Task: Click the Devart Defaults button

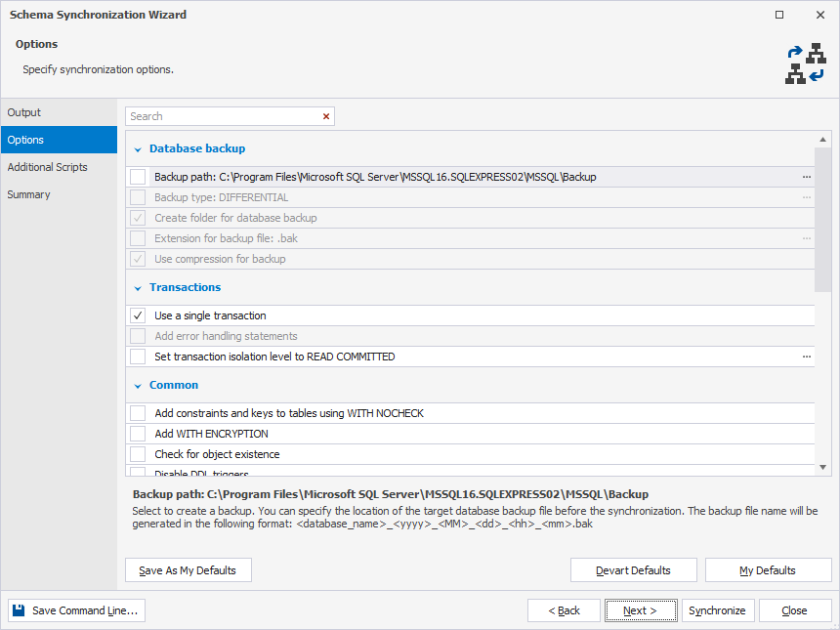Action: (633, 569)
